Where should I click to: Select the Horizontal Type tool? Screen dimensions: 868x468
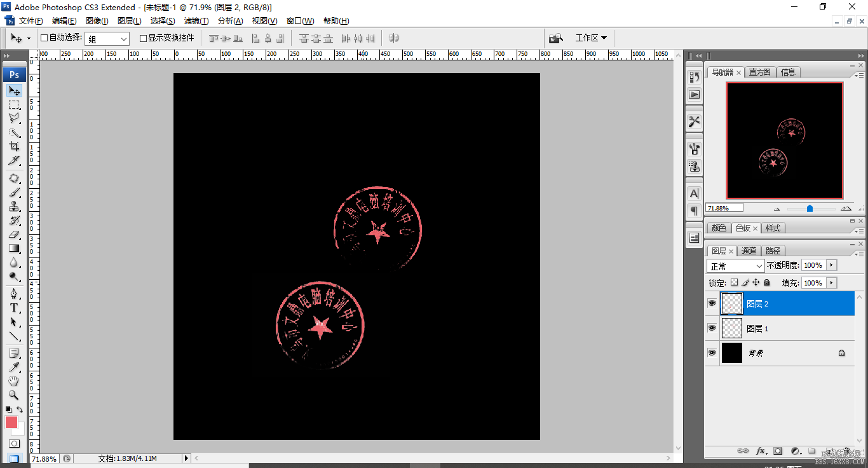click(14, 308)
